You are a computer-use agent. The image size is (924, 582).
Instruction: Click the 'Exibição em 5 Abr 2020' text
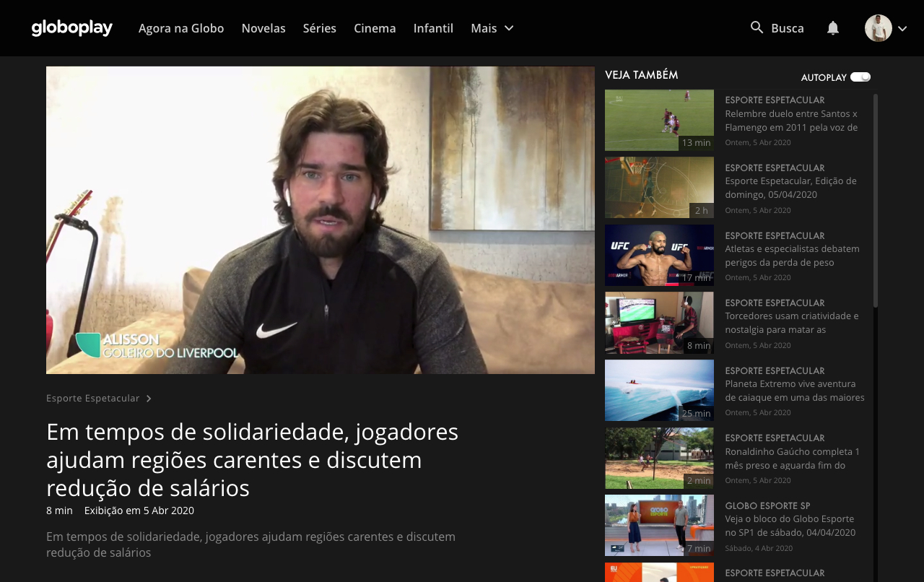pos(139,511)
